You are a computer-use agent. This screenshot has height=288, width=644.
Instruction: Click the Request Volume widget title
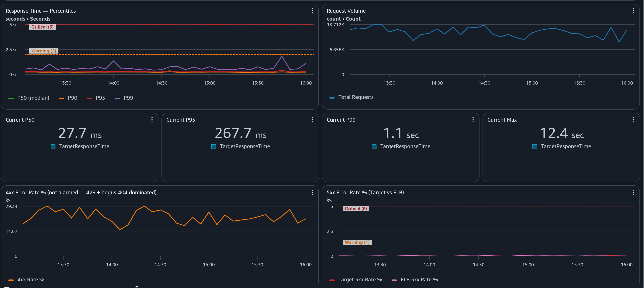point(346,11)
